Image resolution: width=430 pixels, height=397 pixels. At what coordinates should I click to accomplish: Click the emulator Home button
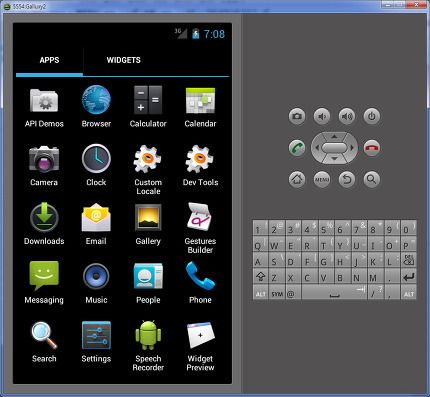point(297,179)
